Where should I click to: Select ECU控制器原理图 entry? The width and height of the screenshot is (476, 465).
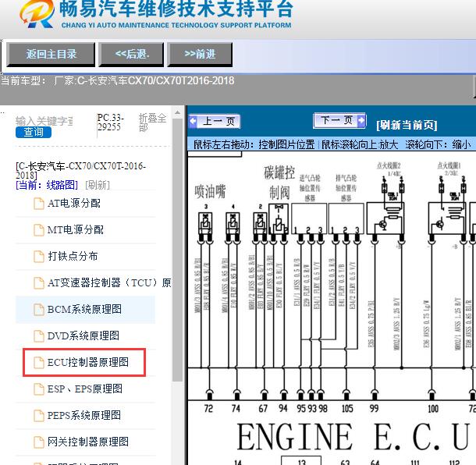tap(88, 362)
